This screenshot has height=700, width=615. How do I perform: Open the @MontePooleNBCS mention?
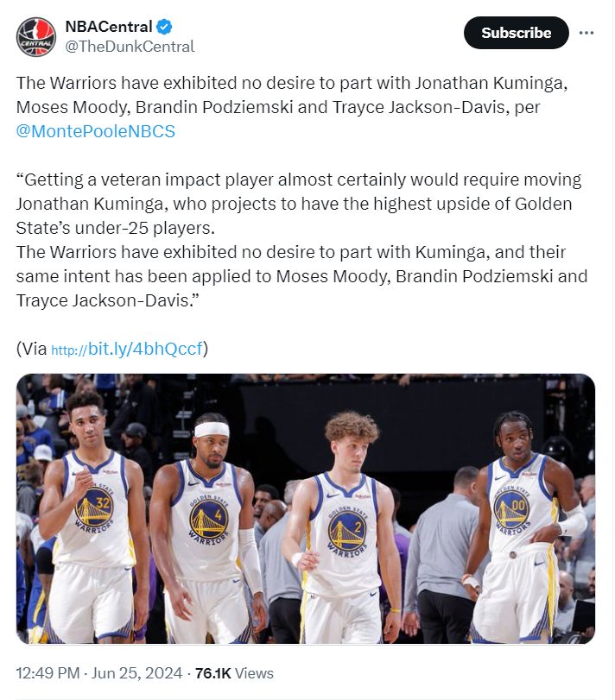point(96,131)
